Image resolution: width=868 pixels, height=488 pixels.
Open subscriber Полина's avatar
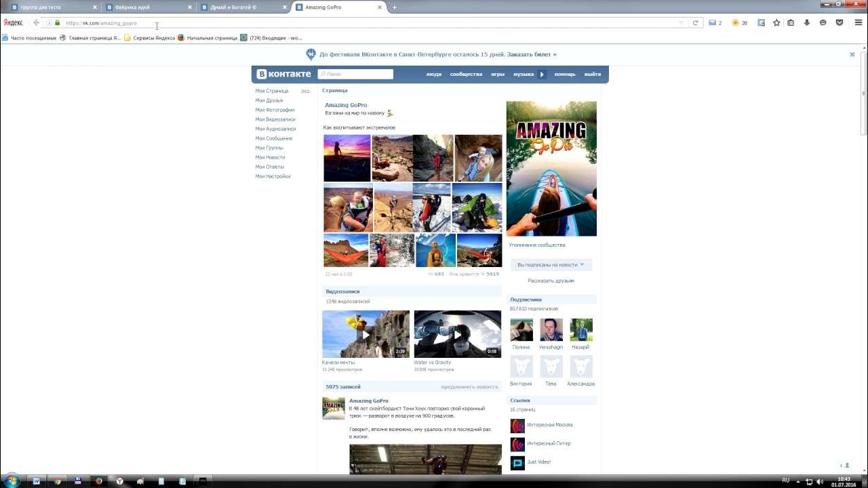[521, 330]
